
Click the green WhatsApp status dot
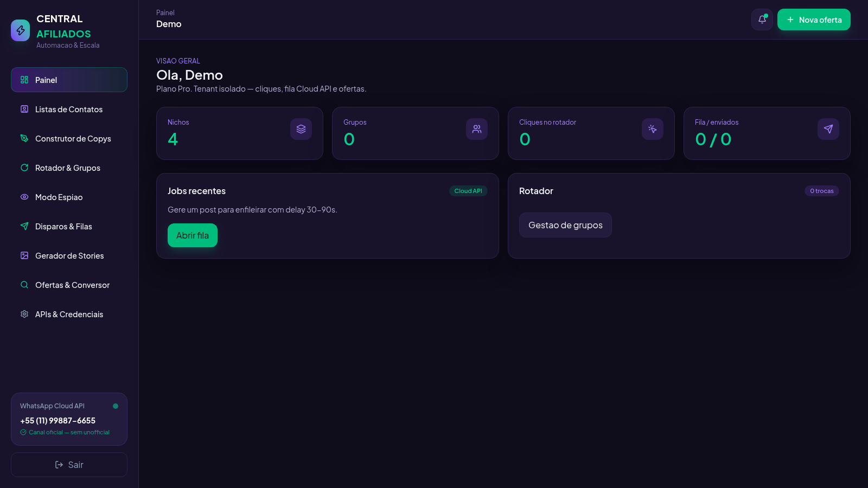116,406
